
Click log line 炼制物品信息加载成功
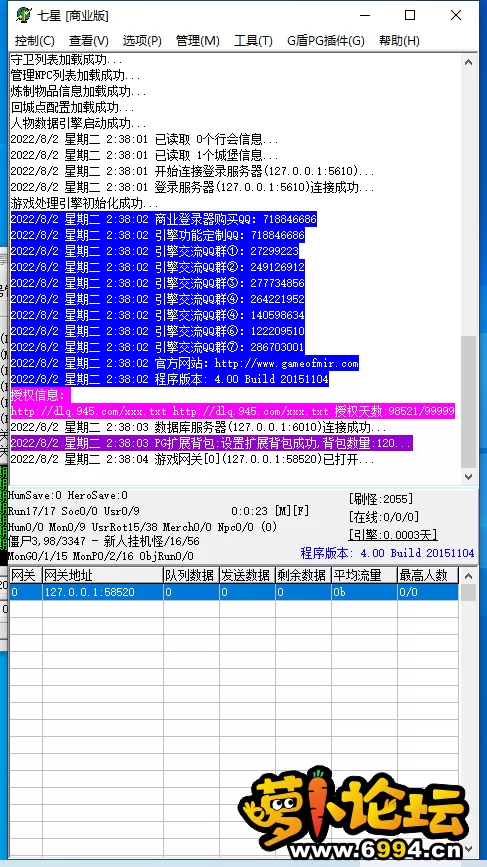coord(78,91)
